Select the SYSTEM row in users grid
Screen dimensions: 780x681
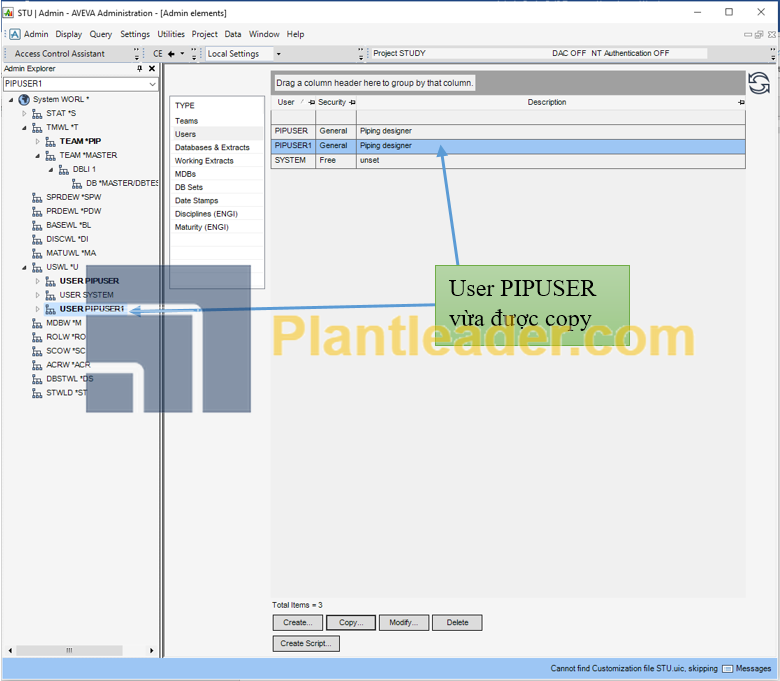[x=508, y=161]
